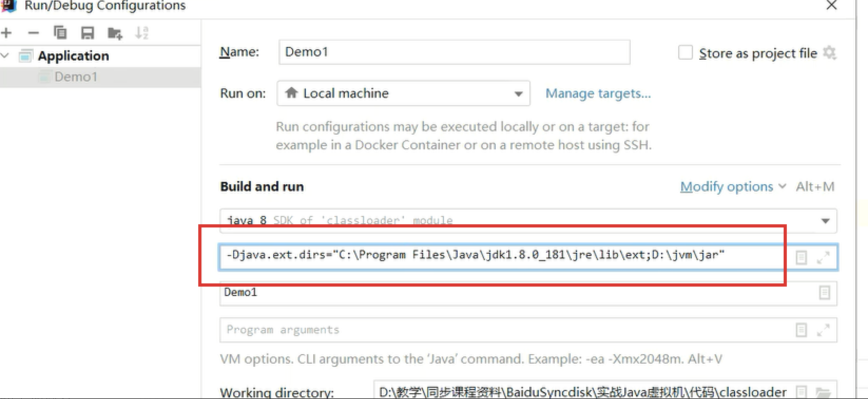Click the Name input field

click(x=454, y=52)
